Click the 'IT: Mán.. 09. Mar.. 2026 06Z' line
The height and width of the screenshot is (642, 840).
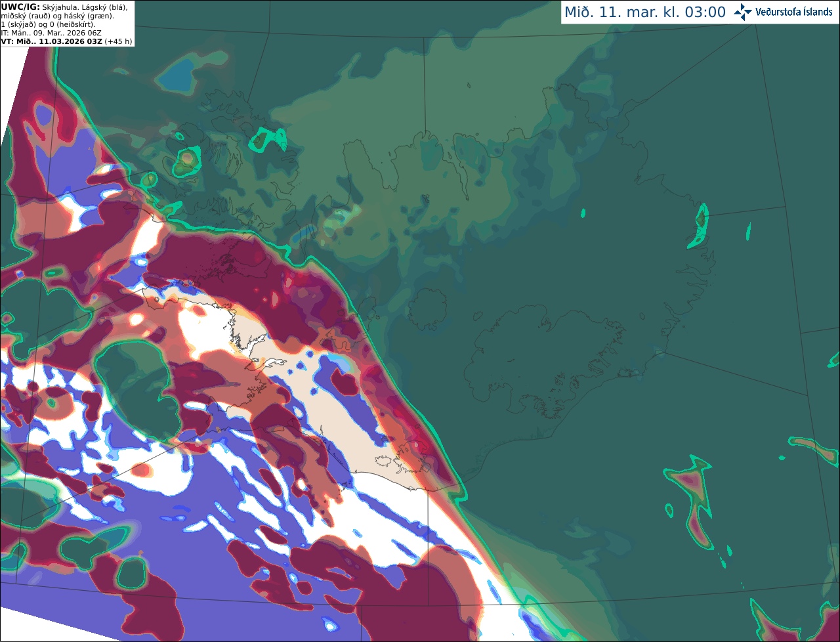coord(51,33)
